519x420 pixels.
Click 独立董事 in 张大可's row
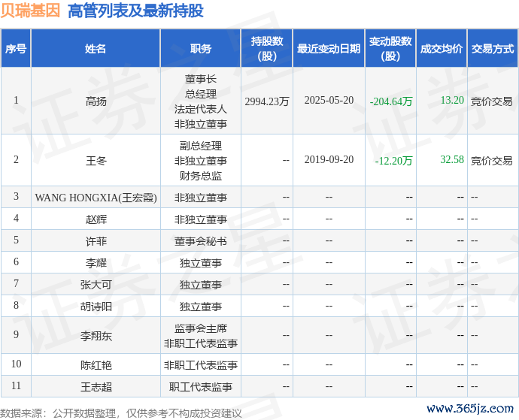coord(201,285)
